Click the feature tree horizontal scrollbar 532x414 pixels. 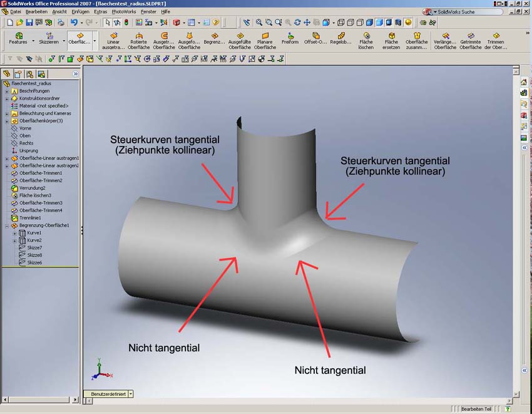point(41,400)
